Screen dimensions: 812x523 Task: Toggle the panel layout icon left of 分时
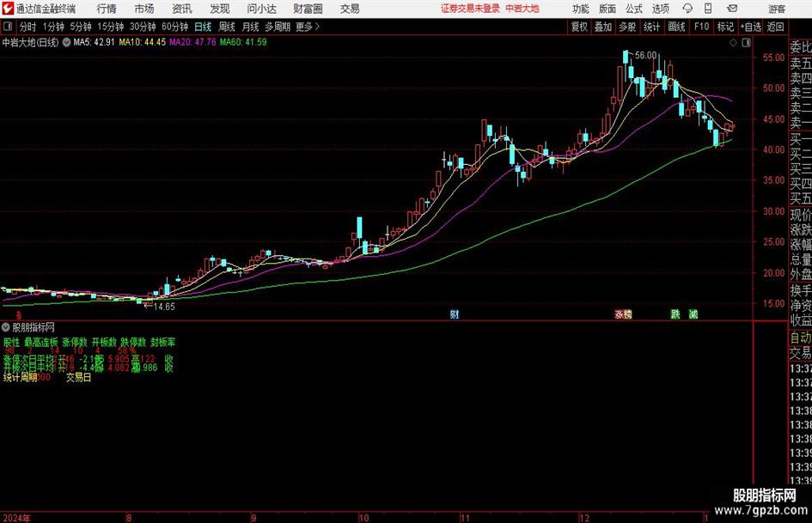8,27
